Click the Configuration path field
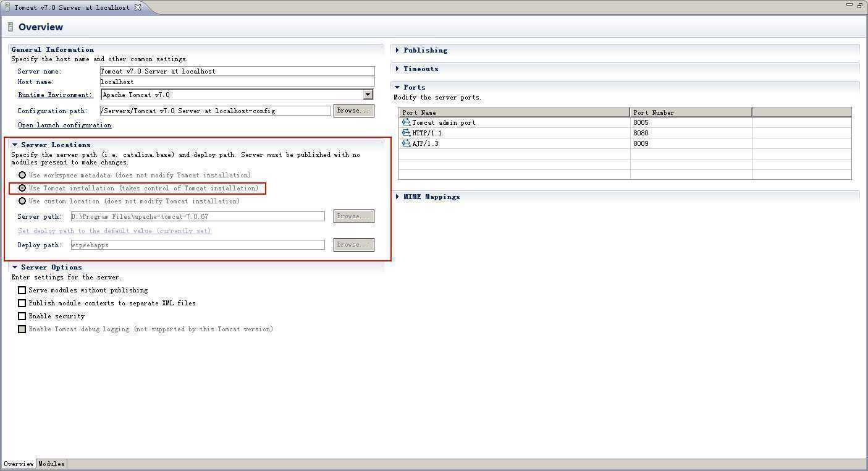The width and height of the screenshot is (868, 471). [x=215, y=111]
